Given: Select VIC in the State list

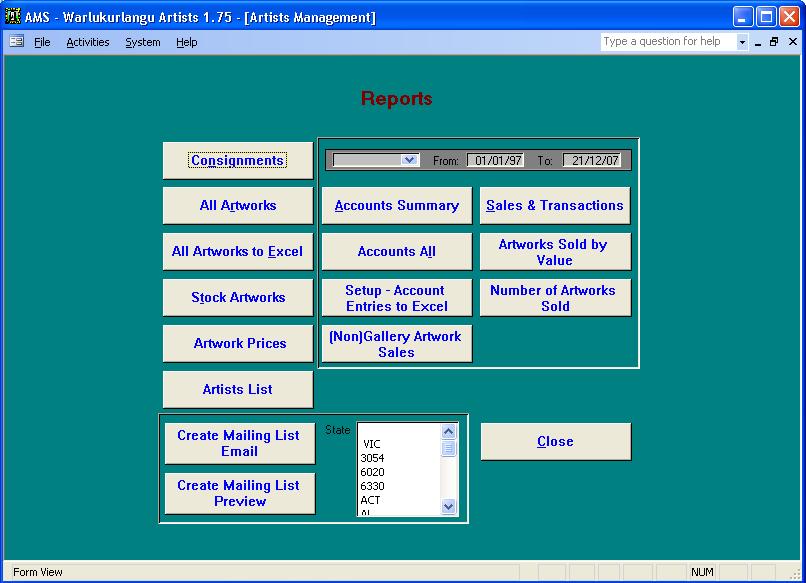Looking at the screenshot, I should [399, 444].
